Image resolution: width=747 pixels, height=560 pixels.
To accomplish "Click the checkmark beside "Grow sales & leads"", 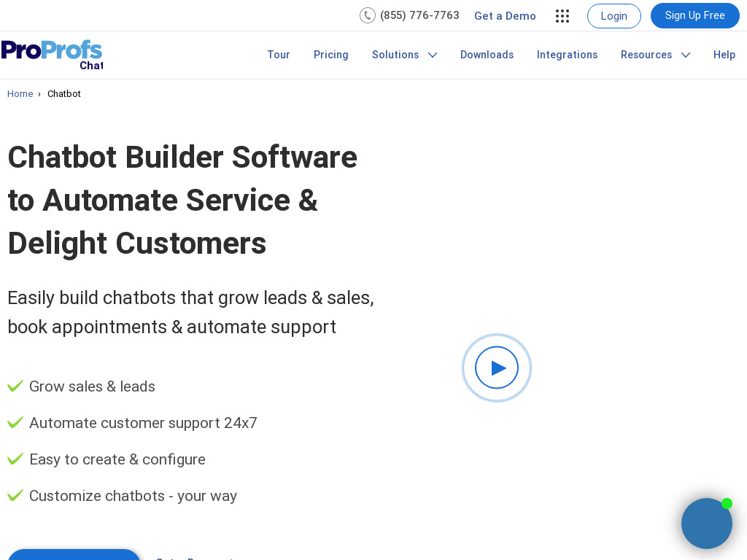I will (x=15, y=386).
